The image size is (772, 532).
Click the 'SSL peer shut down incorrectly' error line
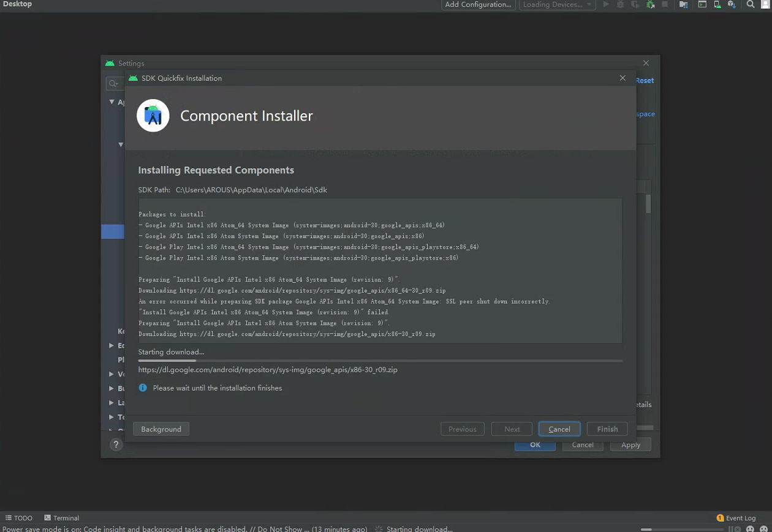344,301
